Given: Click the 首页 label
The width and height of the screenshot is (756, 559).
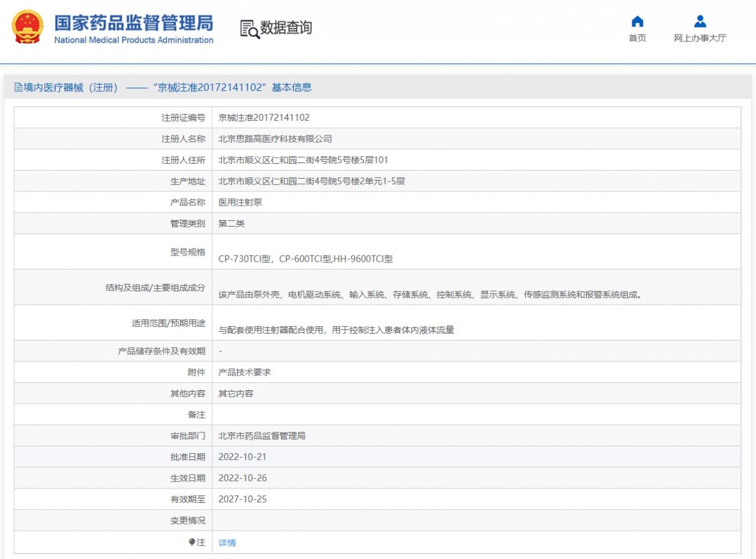Looking at the screenshot, I should click(638, 38).
